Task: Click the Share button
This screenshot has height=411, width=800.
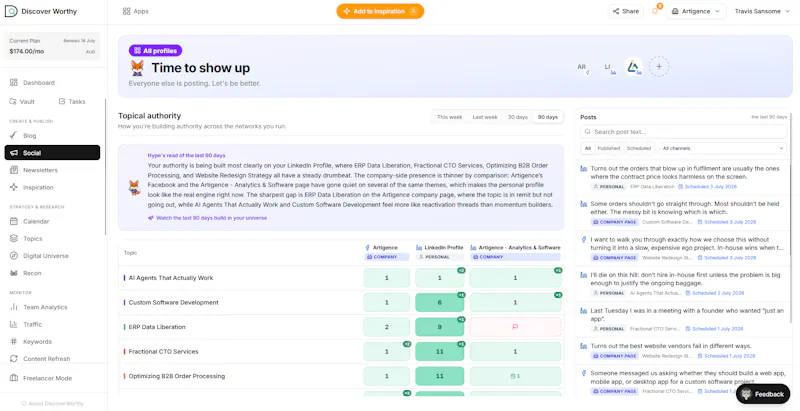Action: (626, 11)
